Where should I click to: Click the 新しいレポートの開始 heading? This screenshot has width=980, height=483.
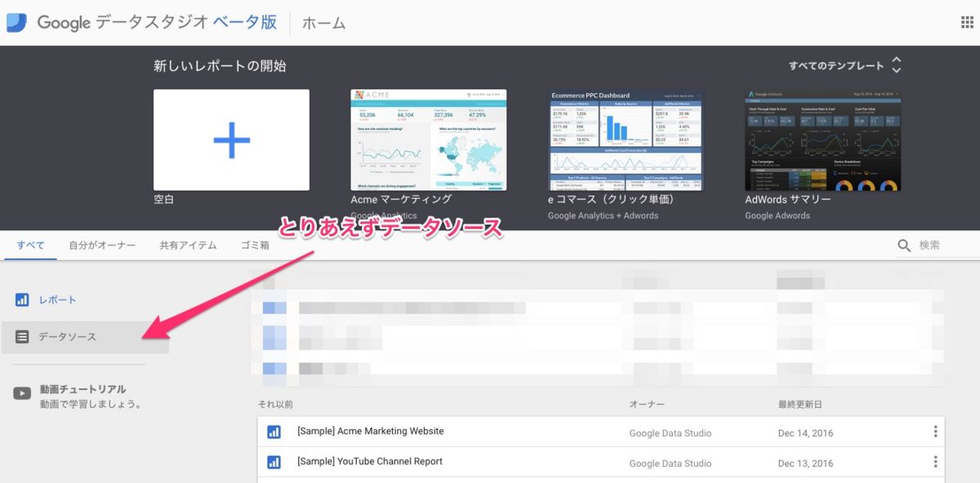pyautogui.click(x=220, y=66)
